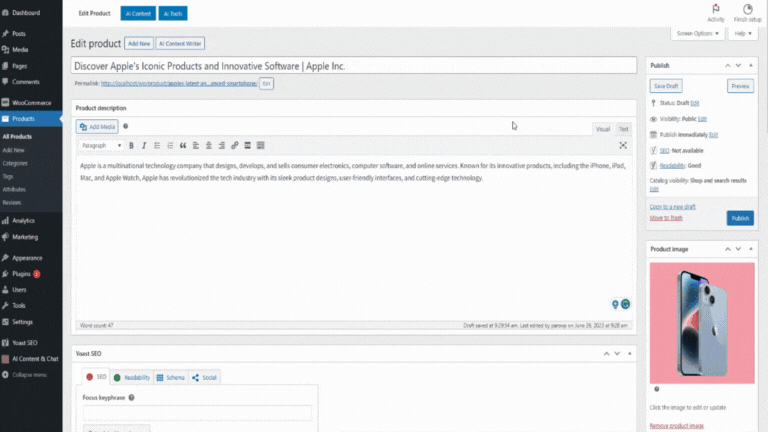Open the Activity panel icon

click(716, 13)
